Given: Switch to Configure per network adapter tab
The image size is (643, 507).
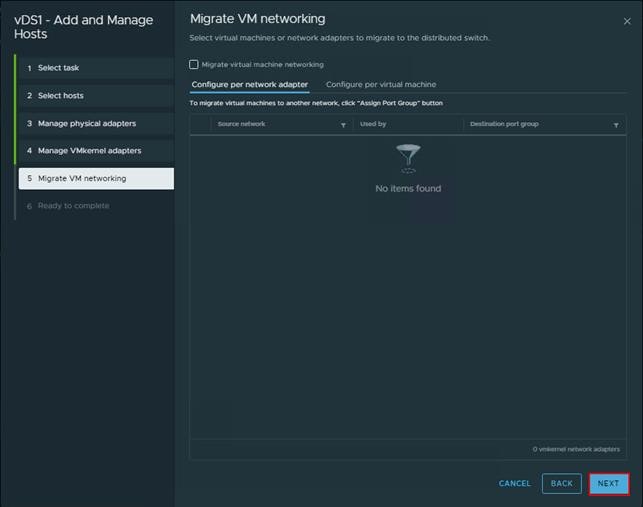Looking at the screenshot, I should pos(249,85).
